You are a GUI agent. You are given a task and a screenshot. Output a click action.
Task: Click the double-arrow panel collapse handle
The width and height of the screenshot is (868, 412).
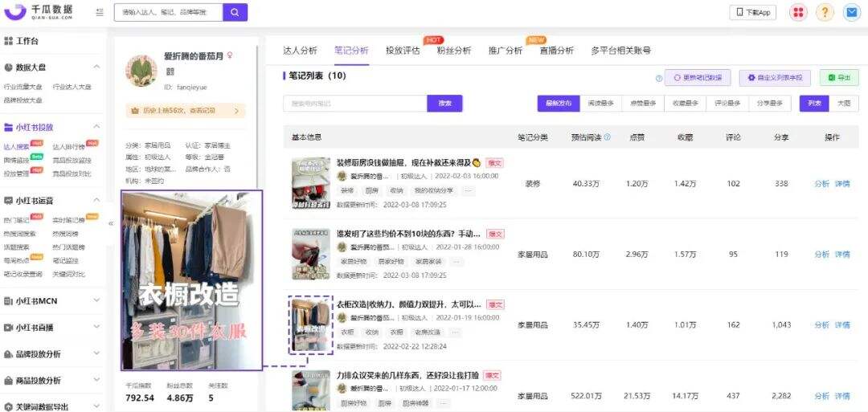[x=111, y=223]
